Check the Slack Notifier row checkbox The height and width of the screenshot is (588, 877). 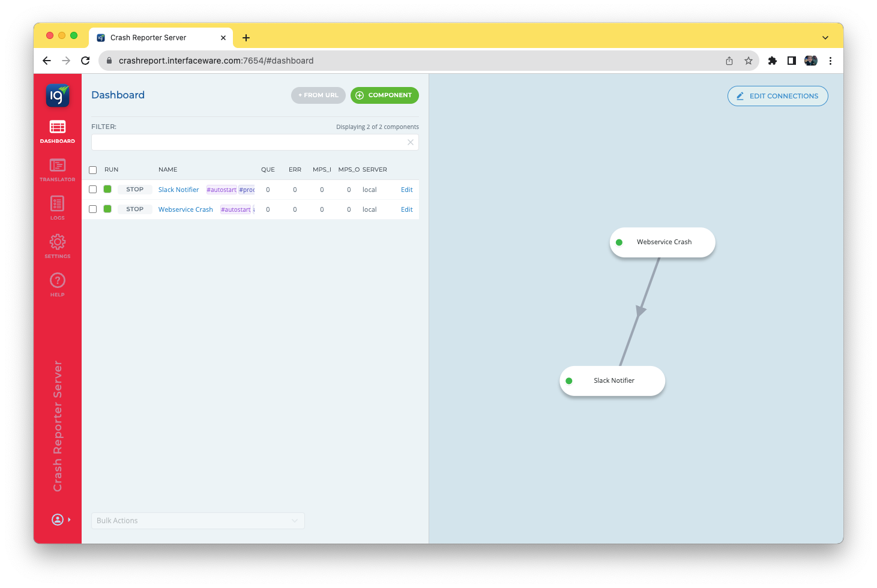(93, 190)
